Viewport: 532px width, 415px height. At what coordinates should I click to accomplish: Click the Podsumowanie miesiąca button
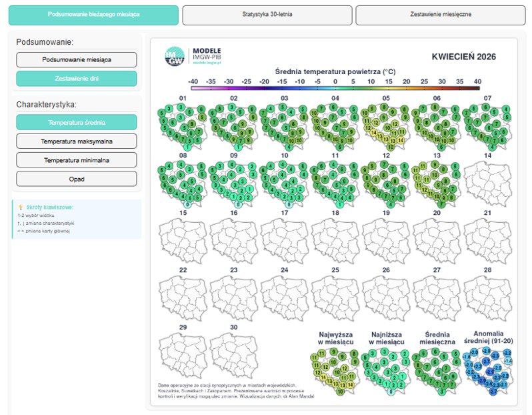tap(77, 60)
